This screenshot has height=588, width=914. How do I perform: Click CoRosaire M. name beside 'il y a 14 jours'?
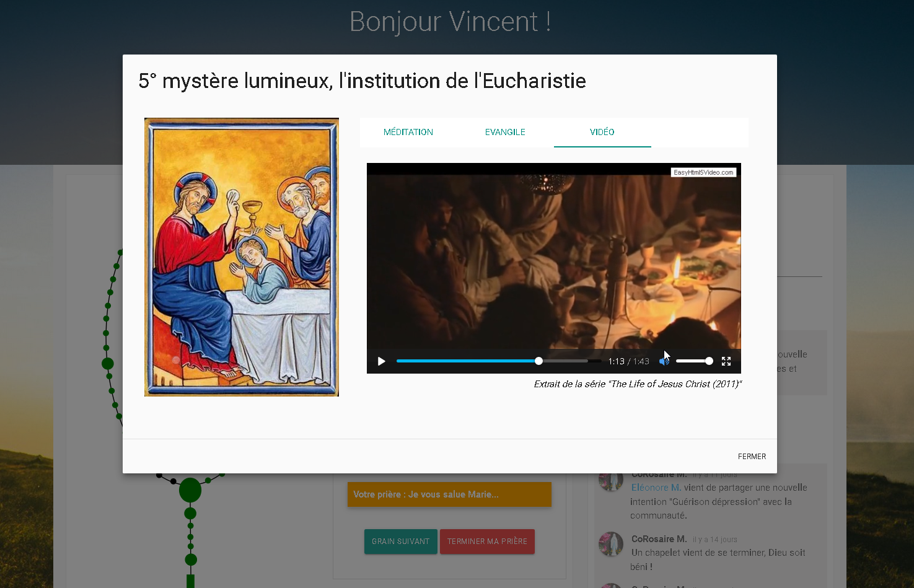pyautogui.click(x=659, y=539)
